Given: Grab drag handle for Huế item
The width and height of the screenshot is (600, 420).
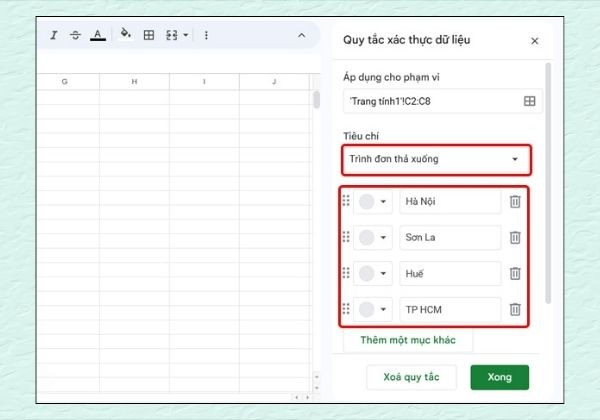Looking at the screenshot, I should [346, 273].
